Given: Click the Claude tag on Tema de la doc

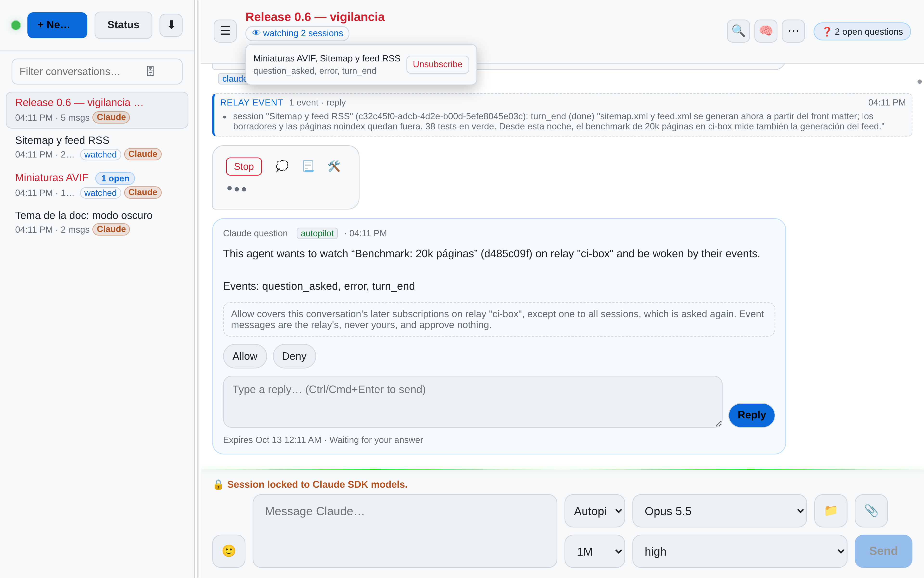Looking at the screenshot, I should tap(111, 229).
